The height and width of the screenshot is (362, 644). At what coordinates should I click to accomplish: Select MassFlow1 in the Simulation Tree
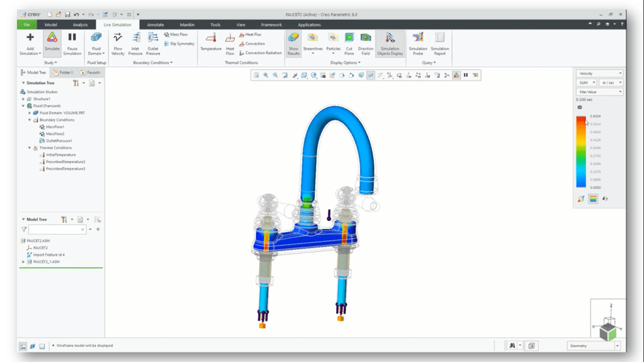pos(54,127)
